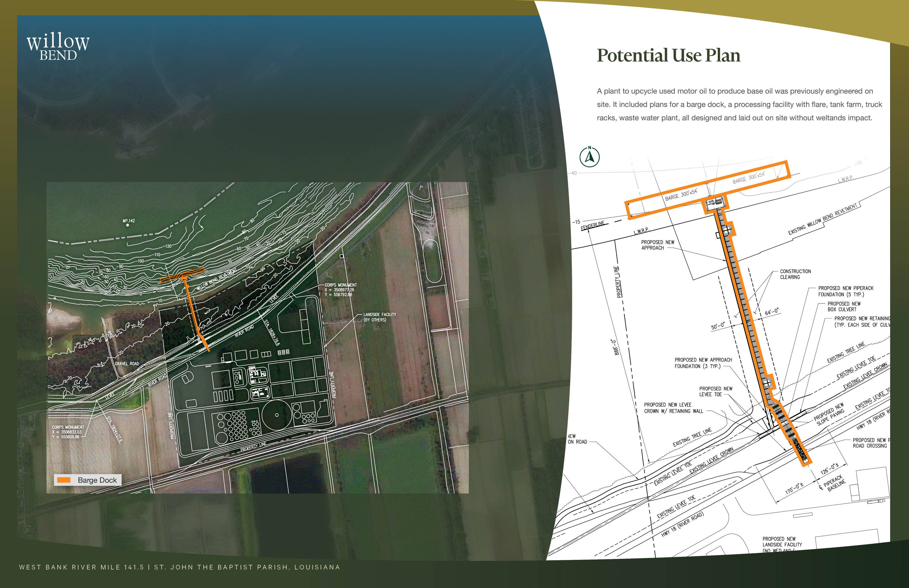The image size is (909, 588).
Task: Click the PROPOSED NEW APPROACH annotation
Action: pyautogui.click(x=657, y=245)
